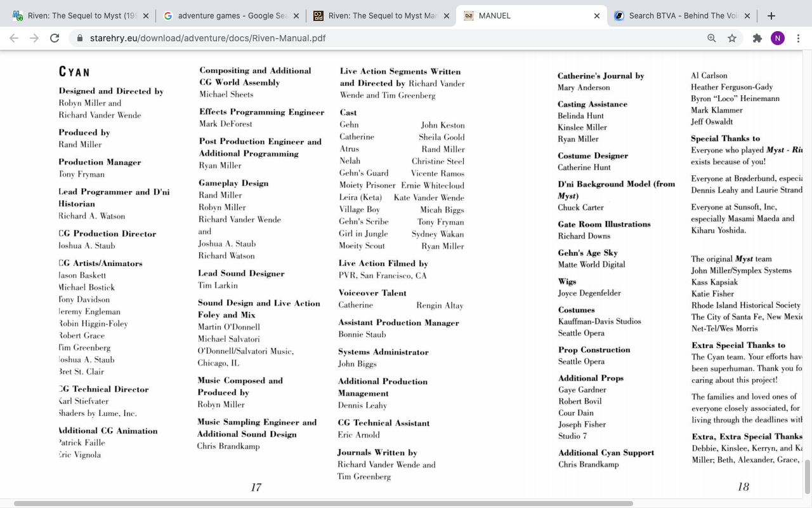Click the URL address field
Image resolution: width=812 pixels, height=508 pixels.
(381, 38)
